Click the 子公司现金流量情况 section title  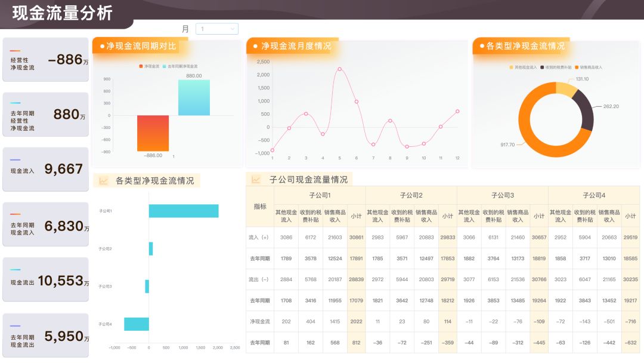click(x=308, y=180)
